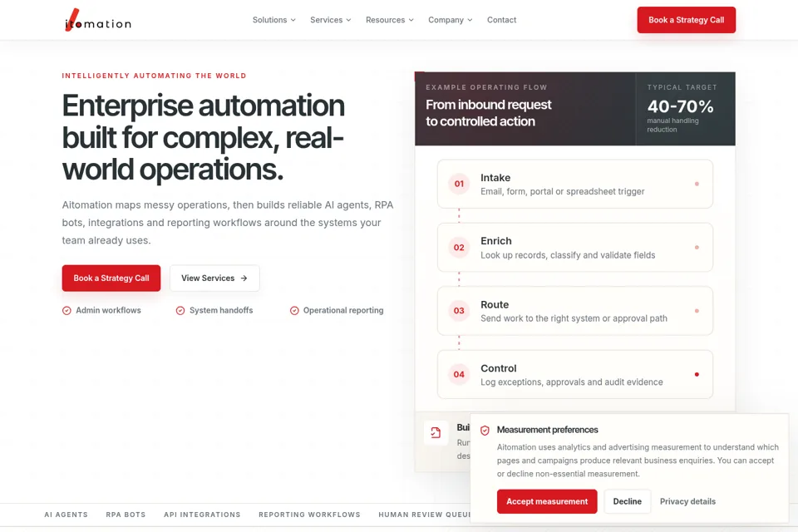Click the Intake step title
Screen dimensions: 798x532
(495, 178)
